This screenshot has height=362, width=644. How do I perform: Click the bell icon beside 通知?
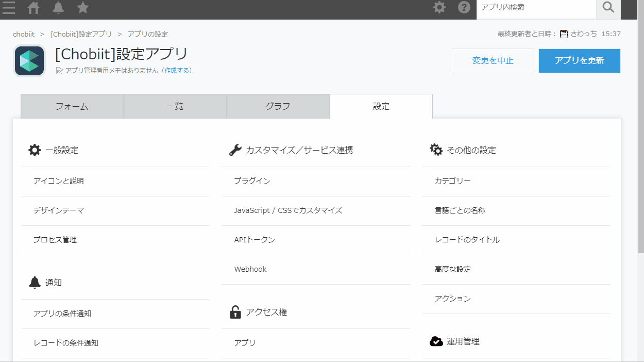click(35, 283)
